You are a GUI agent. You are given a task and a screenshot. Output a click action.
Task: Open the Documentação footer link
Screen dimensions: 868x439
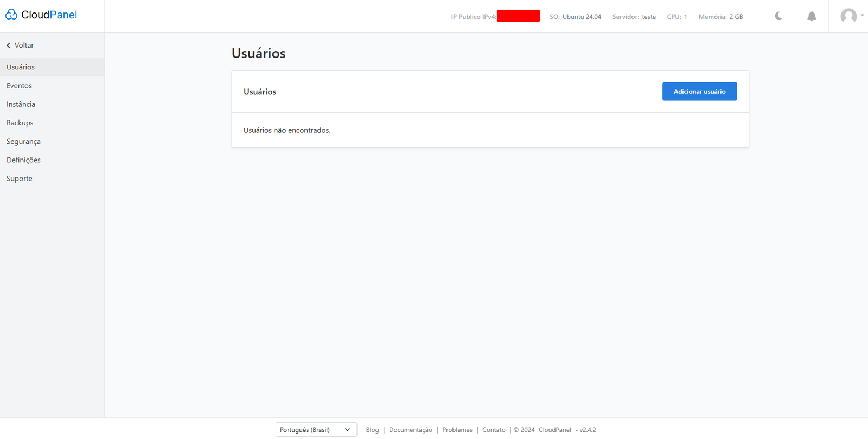coord(410,430)
